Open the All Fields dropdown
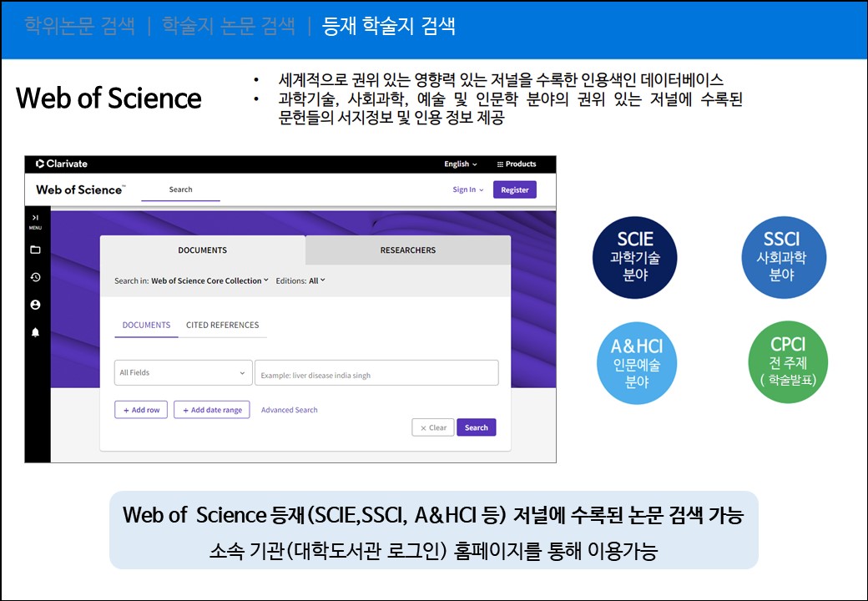868x601 pixels. click(184, 372)
